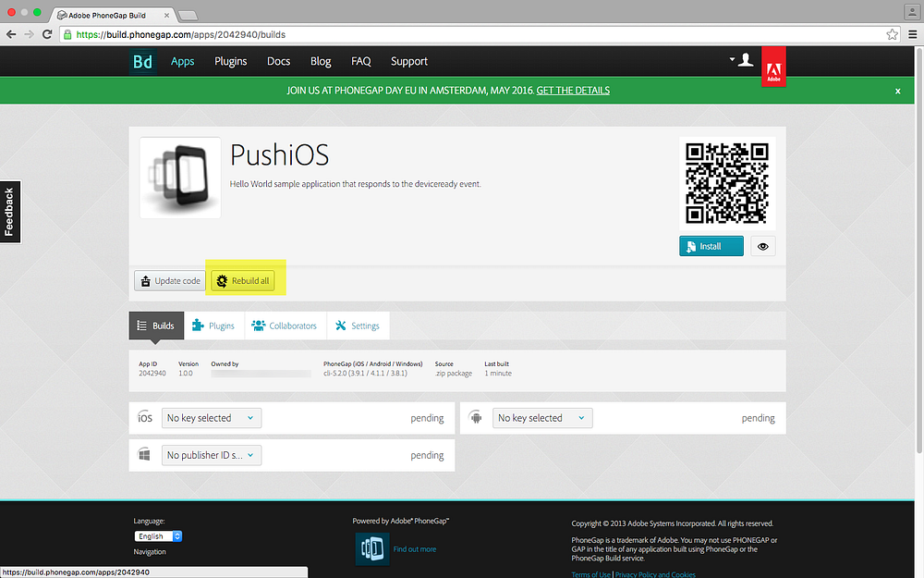Click the address bar URL field
Screen dimensions: 924x578
480,35
